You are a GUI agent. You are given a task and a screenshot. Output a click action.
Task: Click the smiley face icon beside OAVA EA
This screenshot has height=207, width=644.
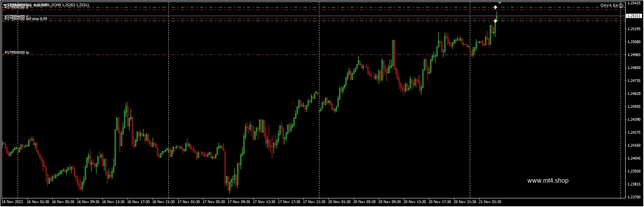tap(621, 5)
